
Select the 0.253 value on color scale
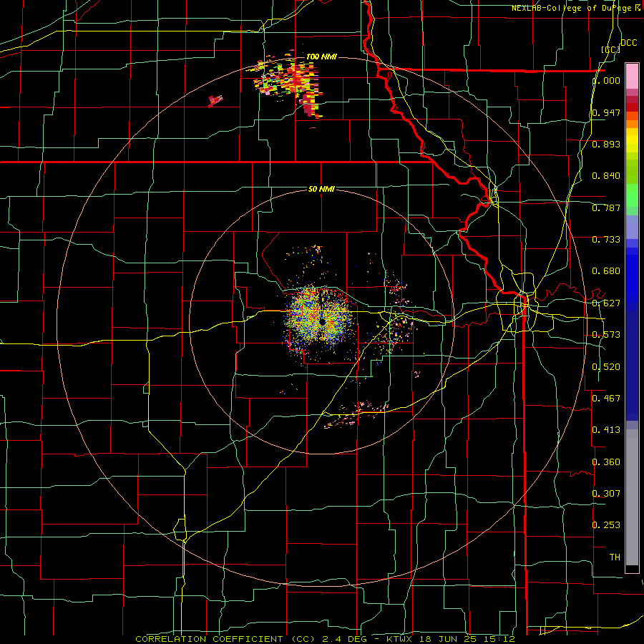(606, 525)
